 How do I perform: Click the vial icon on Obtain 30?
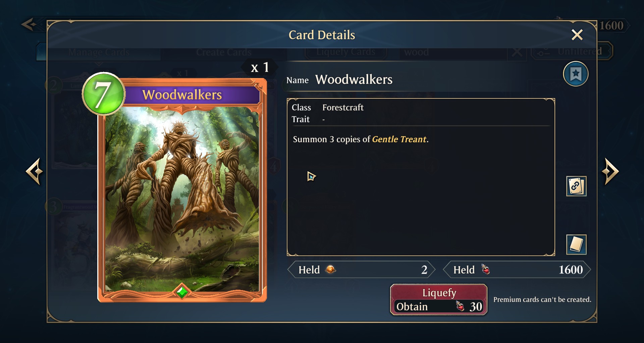[460, 306]
